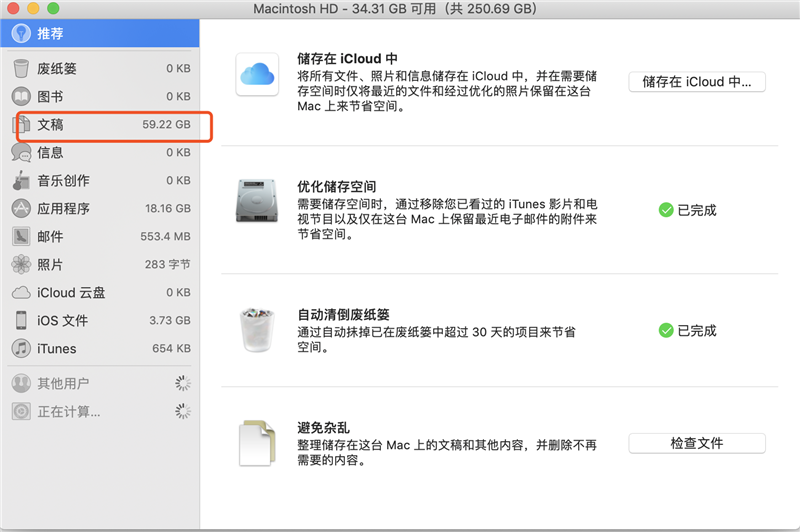Click the 正在计算… label
800x532 pixels.
(x=69, y=412)
